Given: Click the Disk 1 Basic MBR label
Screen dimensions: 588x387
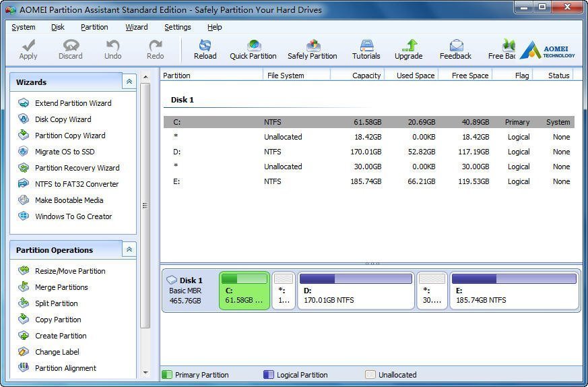Looking at the screenshot, I should 186,291.
